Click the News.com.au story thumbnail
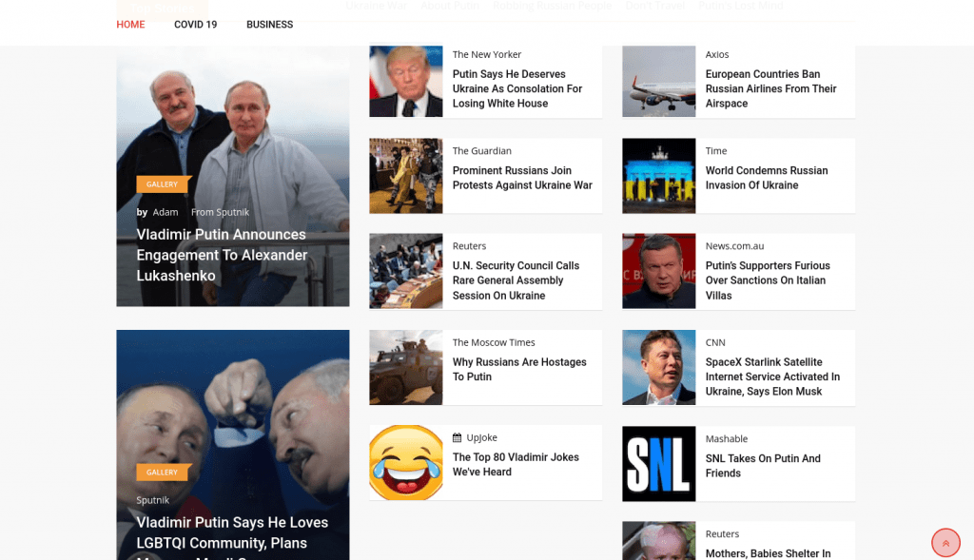Viewport: 974px width, 560px height. pos(659,271)
